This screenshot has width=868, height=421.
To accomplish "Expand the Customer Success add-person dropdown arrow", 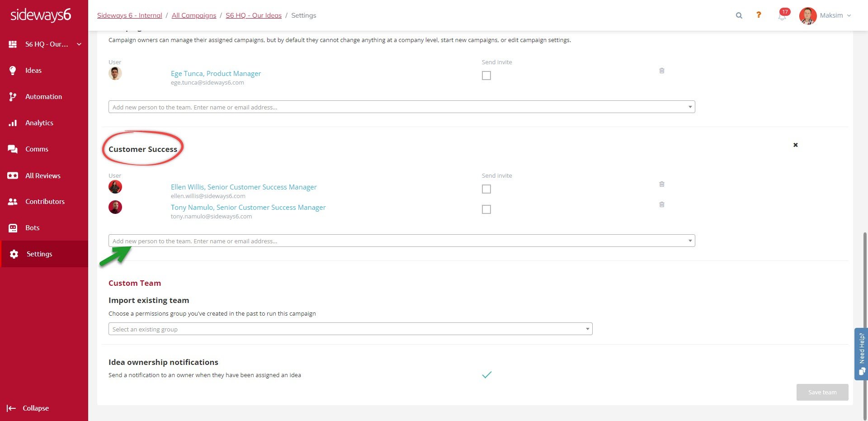I will click(x=690, y=241).
